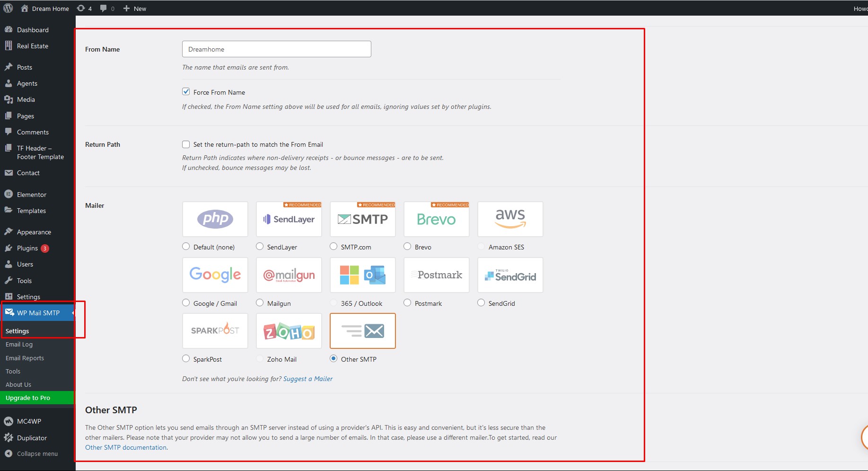Click the Tools wrench icon
Image resolution: width=868 pixels, height=471 pixels.
9,280
